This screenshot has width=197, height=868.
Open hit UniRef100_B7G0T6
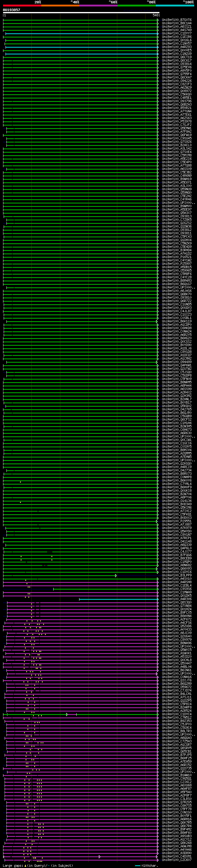pyautogui.click(x=176, y=20)
